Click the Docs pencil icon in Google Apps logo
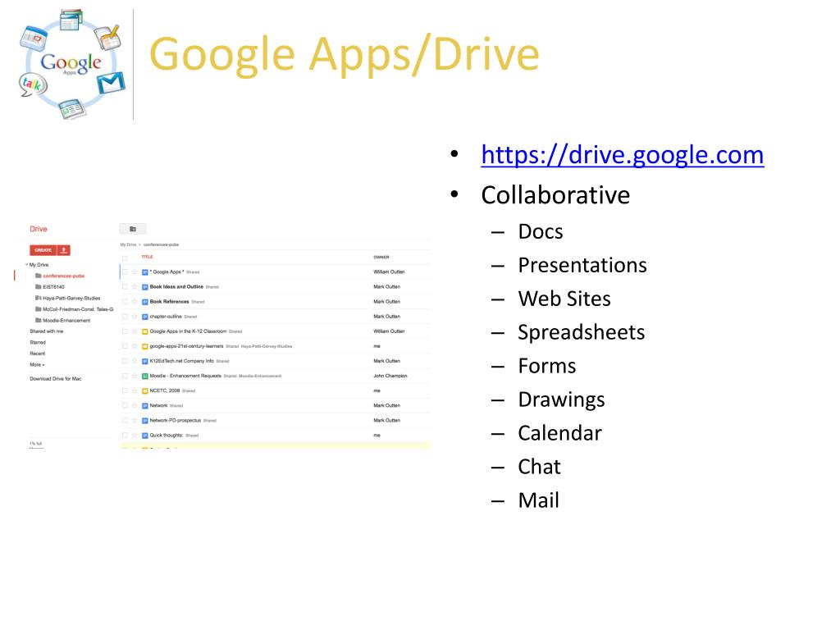The height and width of the screenshot is (630, 840). click(108, 36)
